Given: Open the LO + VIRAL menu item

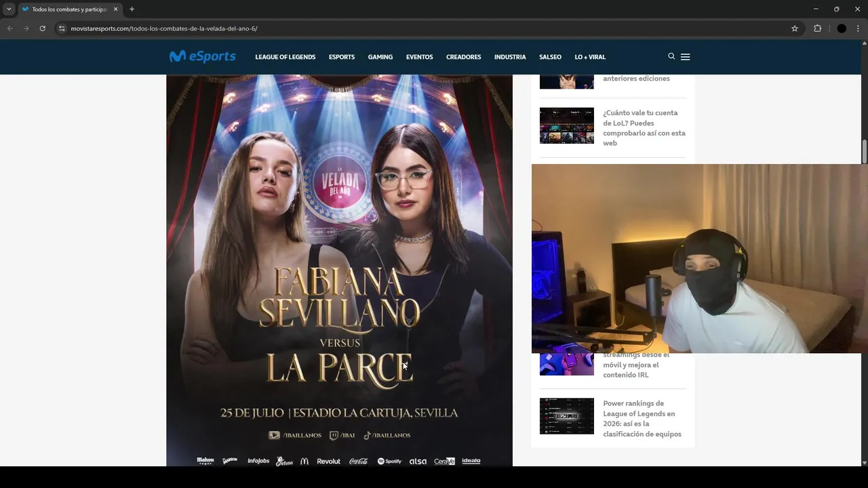Looking at the screenshot, I should (x=590, y=57).
